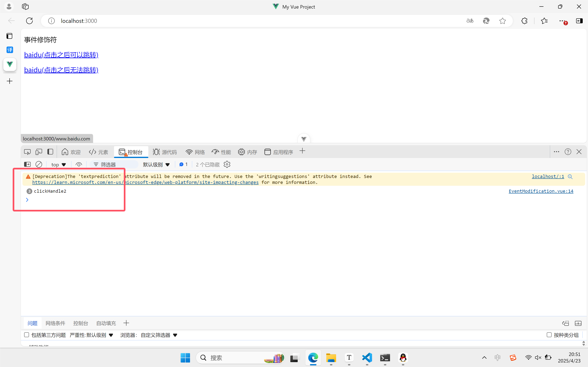Click the baidu link that cannot redirect
Screen dimensions: 588x367
(61, 70)
